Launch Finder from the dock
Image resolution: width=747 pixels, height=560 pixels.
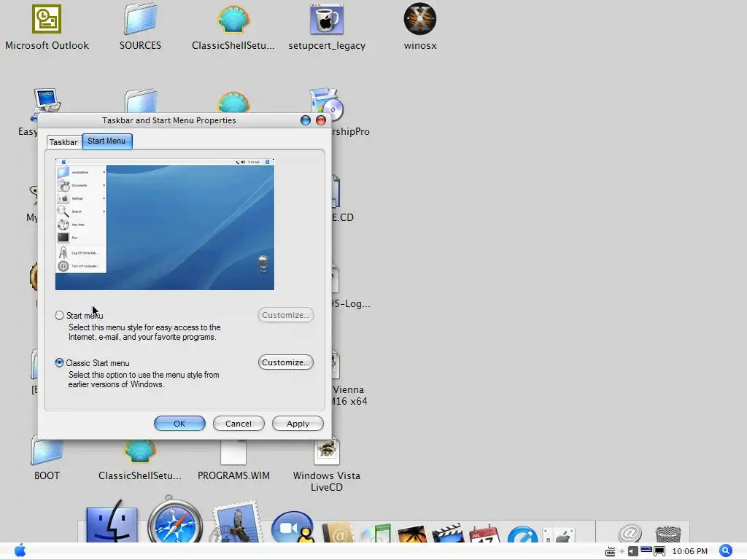[x=112, y=523]
